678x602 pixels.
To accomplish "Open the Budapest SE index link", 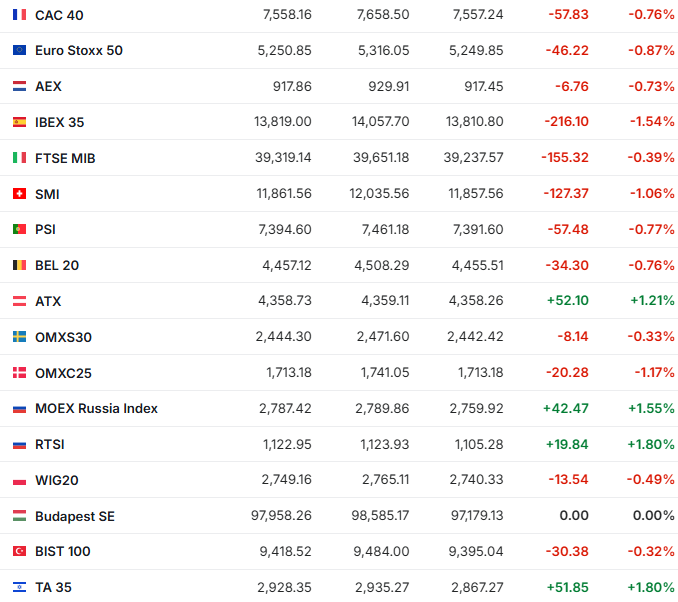I will pyautogui.click(x=75, y=516).
